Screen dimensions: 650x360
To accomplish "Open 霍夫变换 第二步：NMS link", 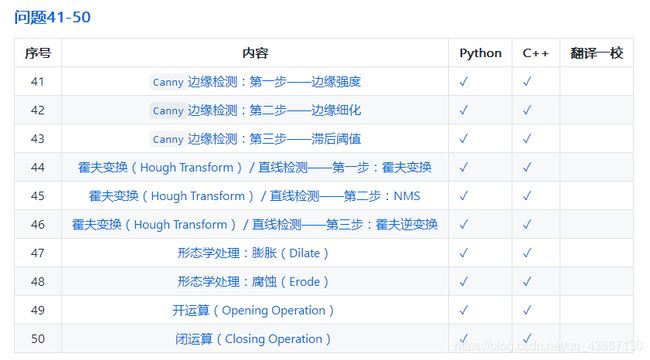I will pyautogui.click(x=255, y=196).
